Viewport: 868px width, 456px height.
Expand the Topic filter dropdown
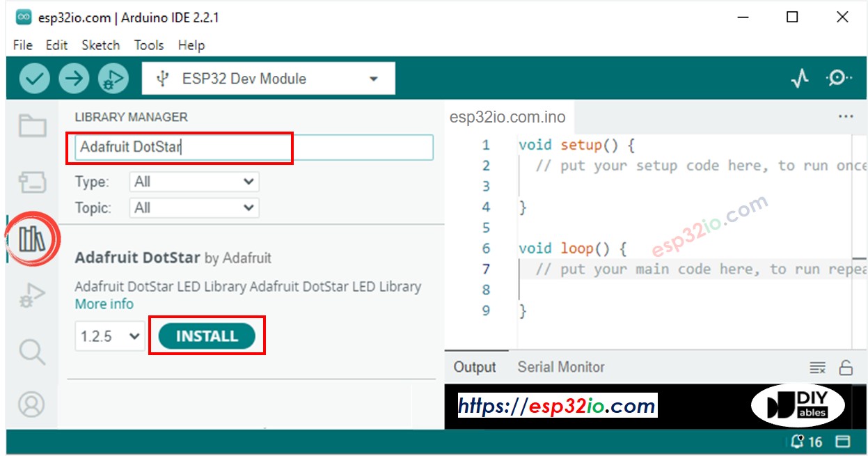pyautogui.click(x=194, y=207)
